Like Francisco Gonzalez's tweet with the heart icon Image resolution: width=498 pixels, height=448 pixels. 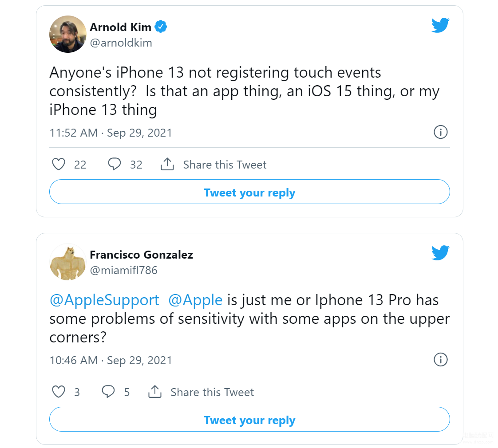[59, 392]
